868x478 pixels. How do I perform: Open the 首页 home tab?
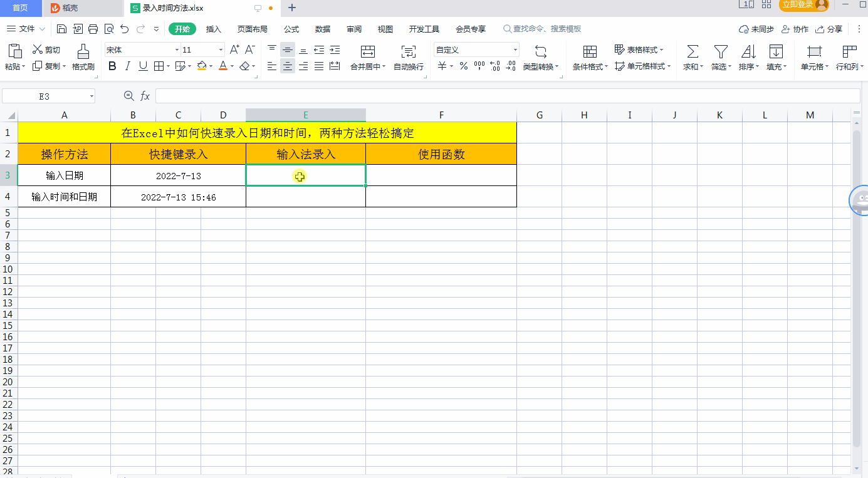(20, 8)
